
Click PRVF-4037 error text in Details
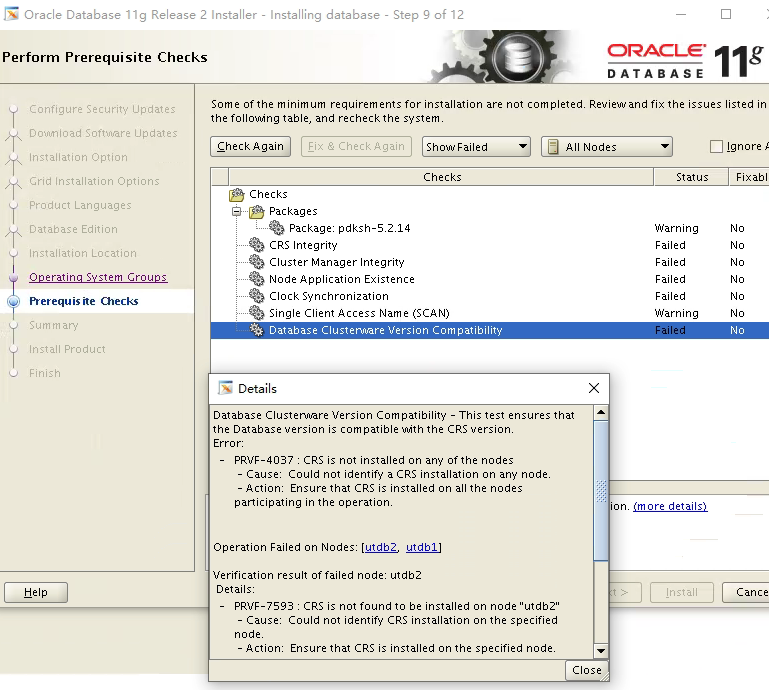click(x=373, y=460)
